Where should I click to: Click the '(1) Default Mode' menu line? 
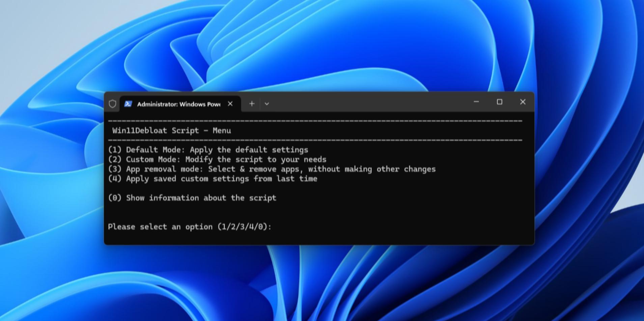coord(208,150)
